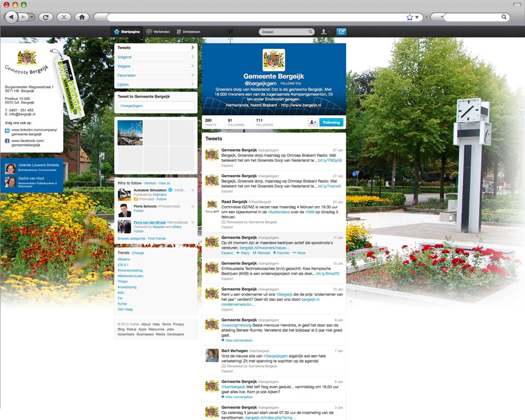Expand the Raad Bergeijk tweet

(x=227, y=227)
